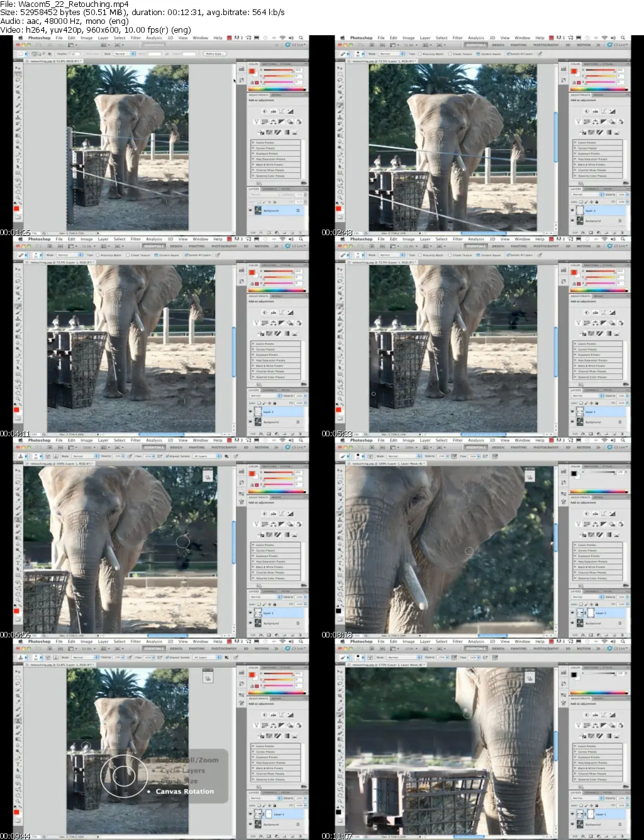
Task: In the 00:11:07 frame, click the Motion workspace button
Action: 583,648
